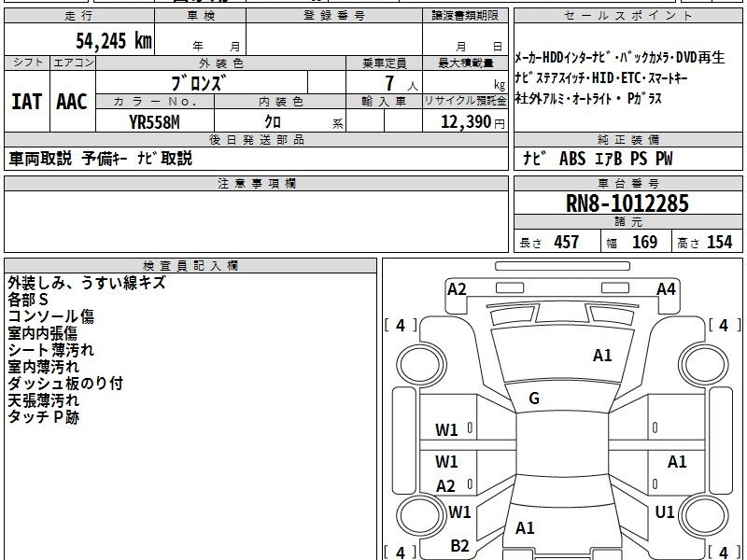Select the セールスポイント header
Image resolution: width=747 pixels, height=560 pixels.
coord(627,16)
